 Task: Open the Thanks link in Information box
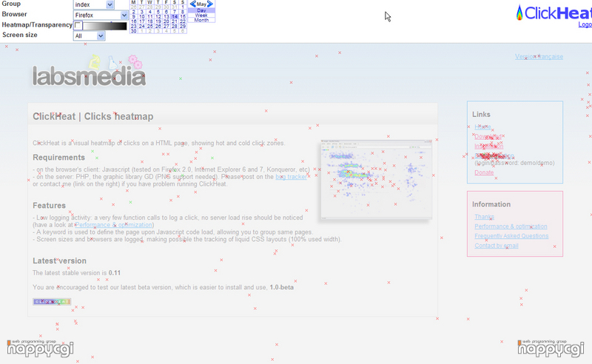coord(485,217)
